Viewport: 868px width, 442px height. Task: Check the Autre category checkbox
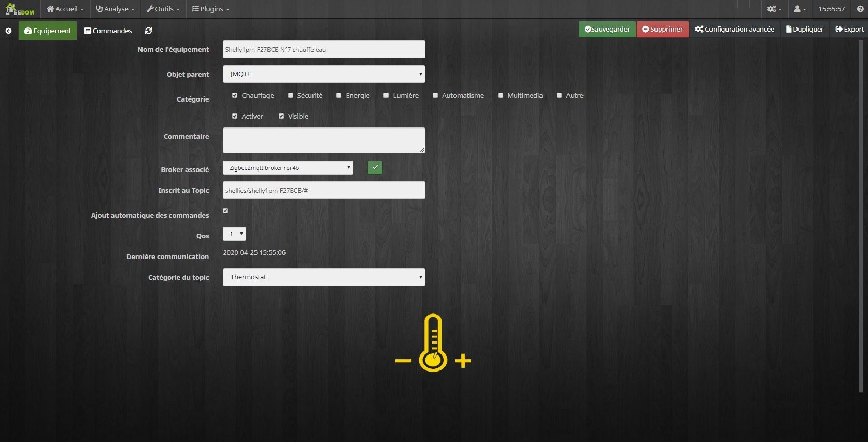(559, 95)
